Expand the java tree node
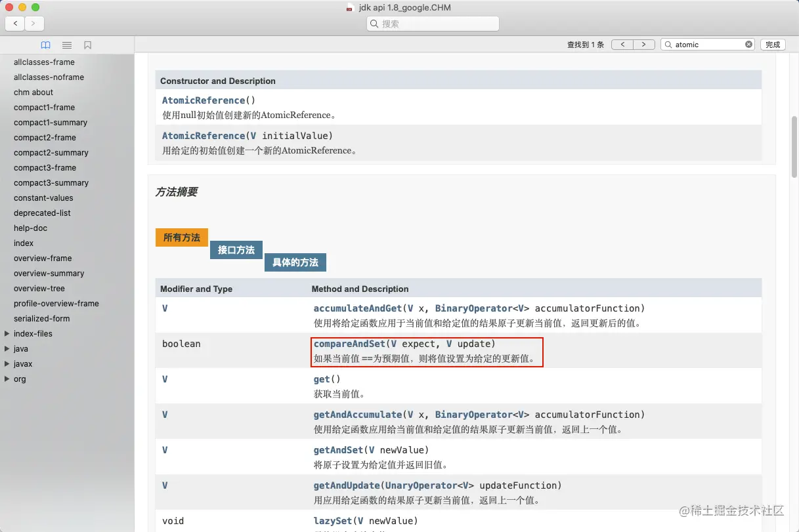Screen dimensions: 799x532 pyautogui.click(x=7, y=349)
